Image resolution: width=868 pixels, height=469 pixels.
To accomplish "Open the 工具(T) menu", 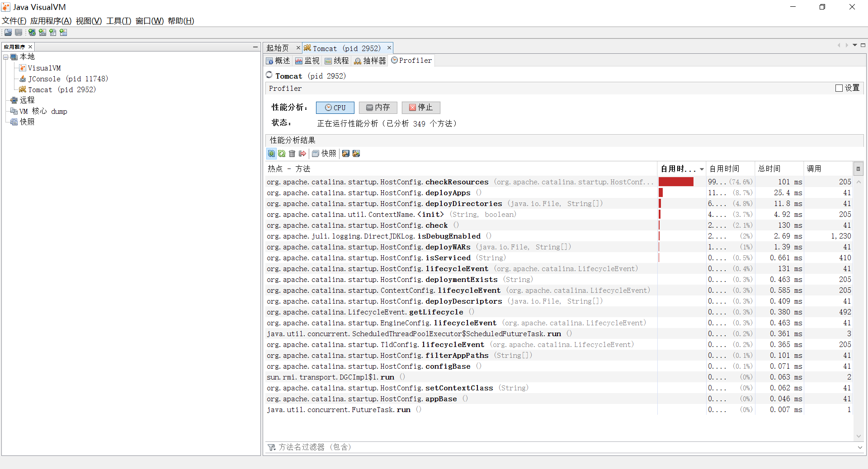I will tap(119, 21).
